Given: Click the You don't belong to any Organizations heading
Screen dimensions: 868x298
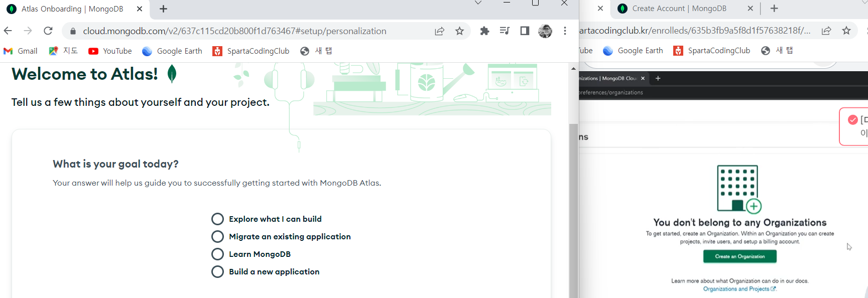Looking at the screenshot, I should 740,222.
